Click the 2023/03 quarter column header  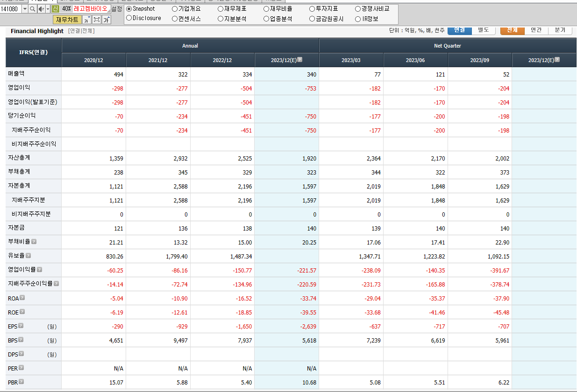(351, 60)
